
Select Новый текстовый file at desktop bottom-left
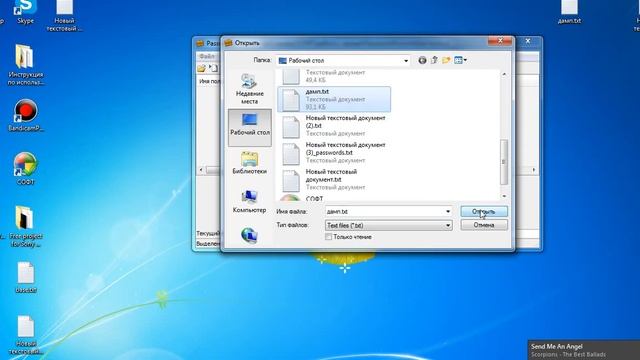[x=25, y=335]
